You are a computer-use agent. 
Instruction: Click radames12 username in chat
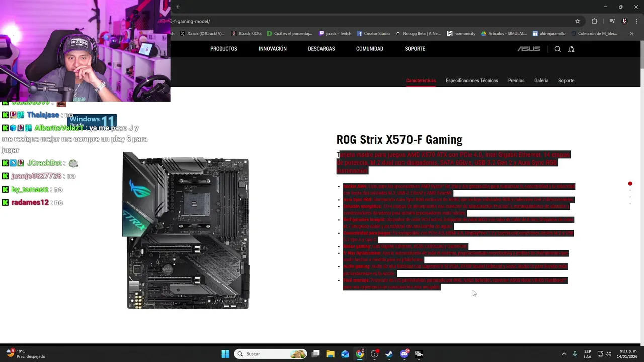pyautogui.click(x=30, y=203)
